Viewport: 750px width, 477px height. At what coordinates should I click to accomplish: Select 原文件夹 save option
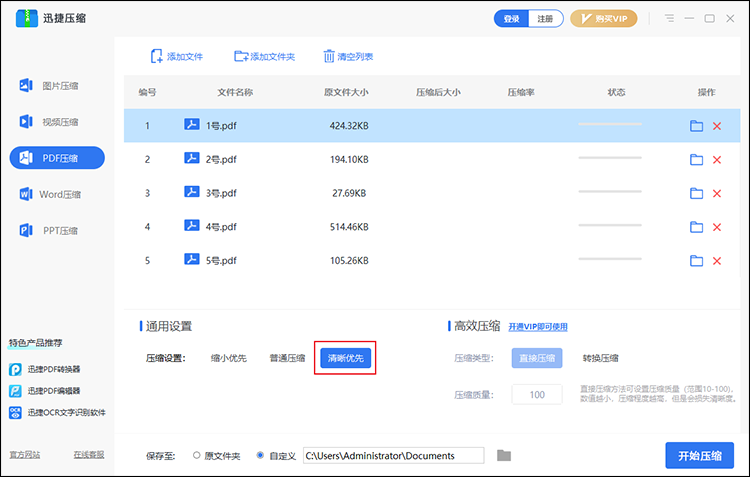[197, 456]
